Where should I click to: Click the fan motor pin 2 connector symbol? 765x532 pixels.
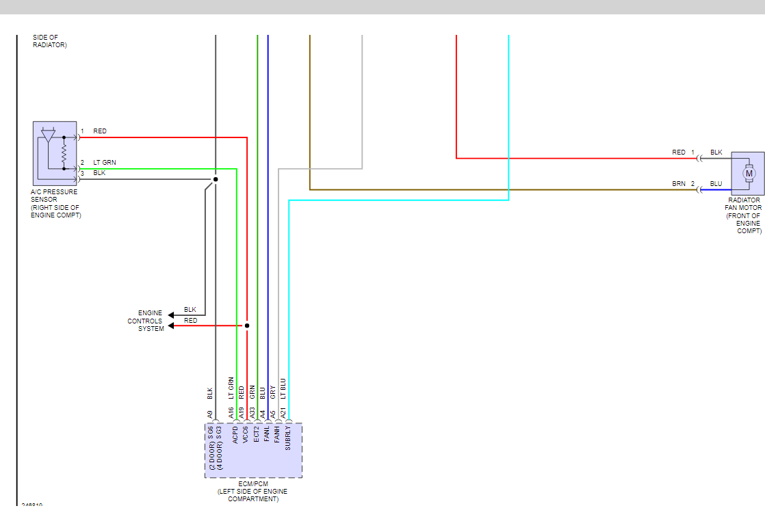click(699, 189)
